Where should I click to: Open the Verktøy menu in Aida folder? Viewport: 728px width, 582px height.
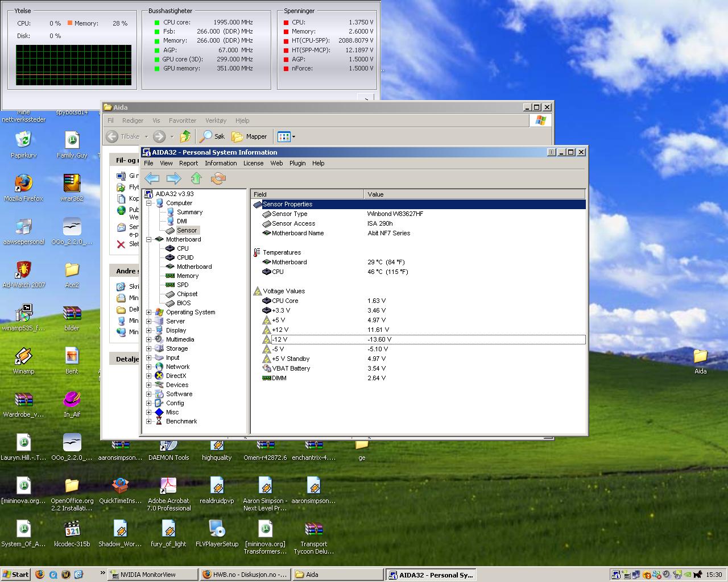click(x=216, y=120)
